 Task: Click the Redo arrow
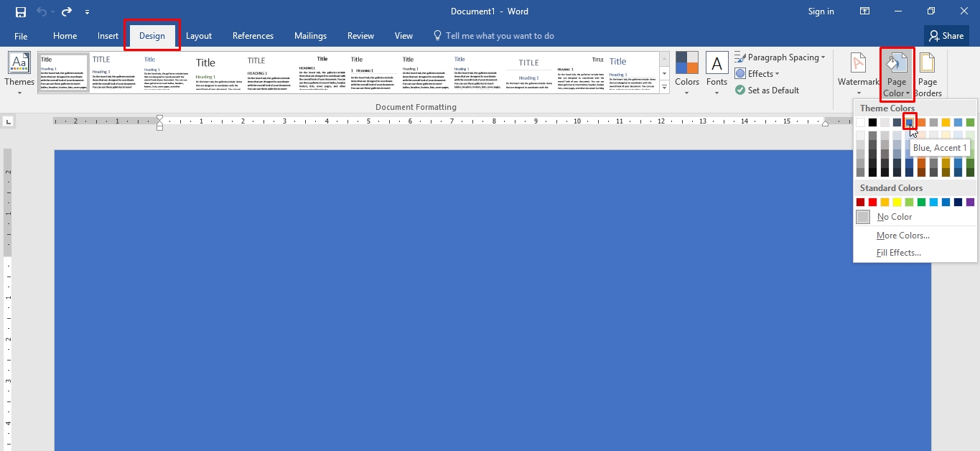coord(66,11)
